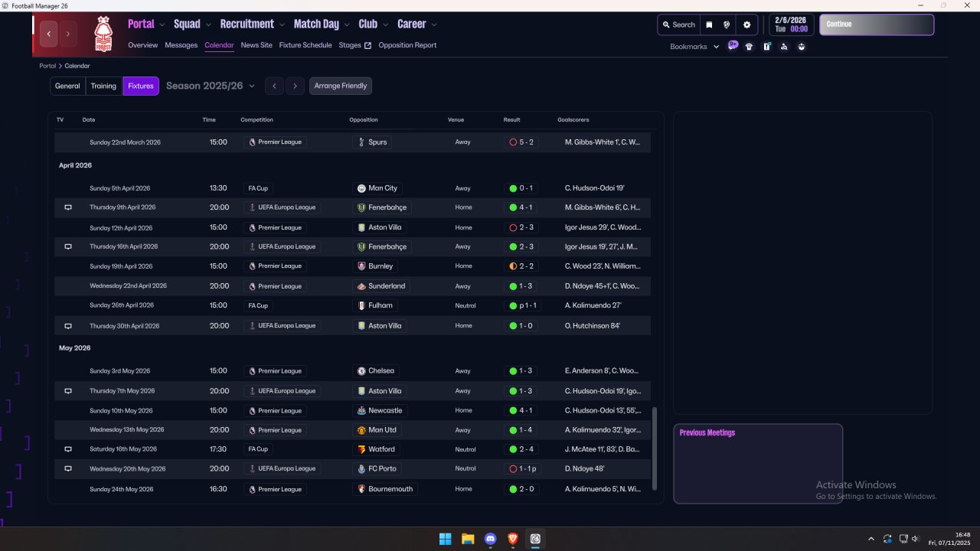Viewport: 980px width, 551px height.
Task: Open the News Site tab
Action: 256,45
